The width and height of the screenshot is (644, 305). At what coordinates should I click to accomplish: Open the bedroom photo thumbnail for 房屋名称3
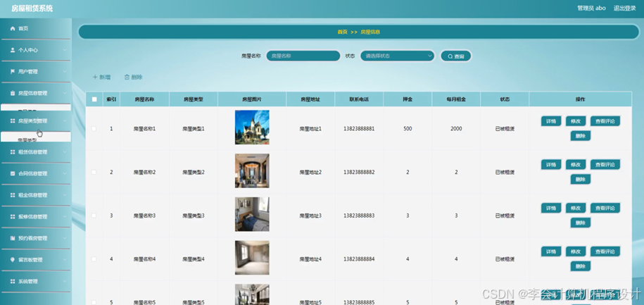(x=252, y=214)
